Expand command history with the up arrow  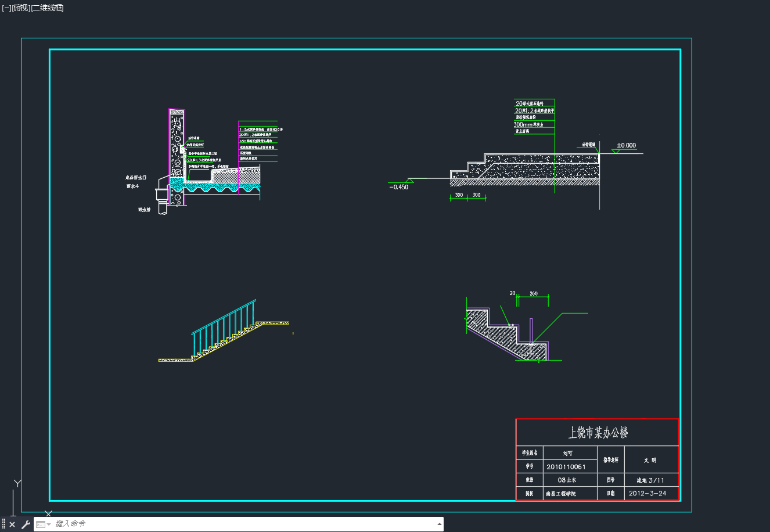tap(439, 524)
